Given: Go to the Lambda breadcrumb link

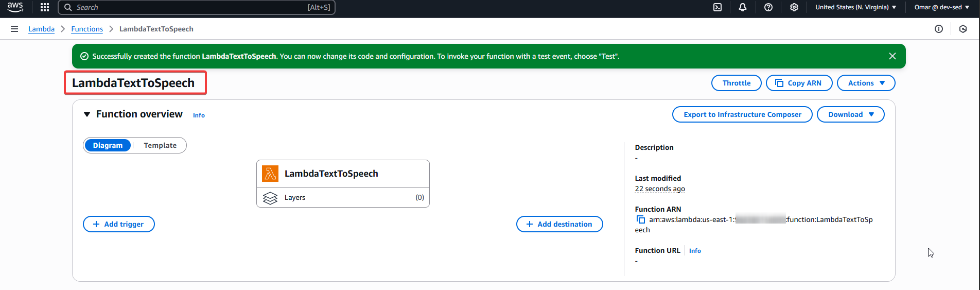Looking at the screenshot, I should tap(41, 29).
